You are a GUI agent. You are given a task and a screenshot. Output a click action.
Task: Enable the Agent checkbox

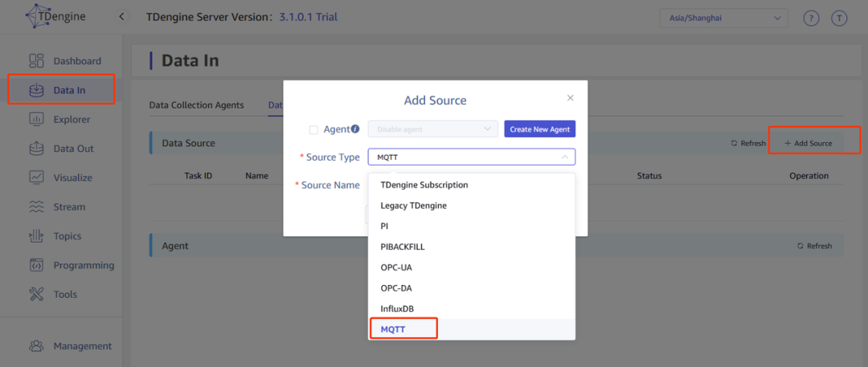tap(313, 129)
